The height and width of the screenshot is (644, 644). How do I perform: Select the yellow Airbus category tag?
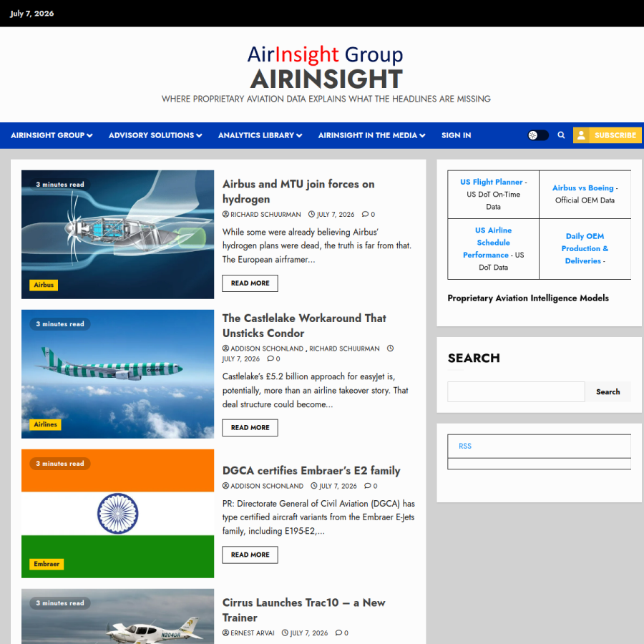[x=44, y=285]
